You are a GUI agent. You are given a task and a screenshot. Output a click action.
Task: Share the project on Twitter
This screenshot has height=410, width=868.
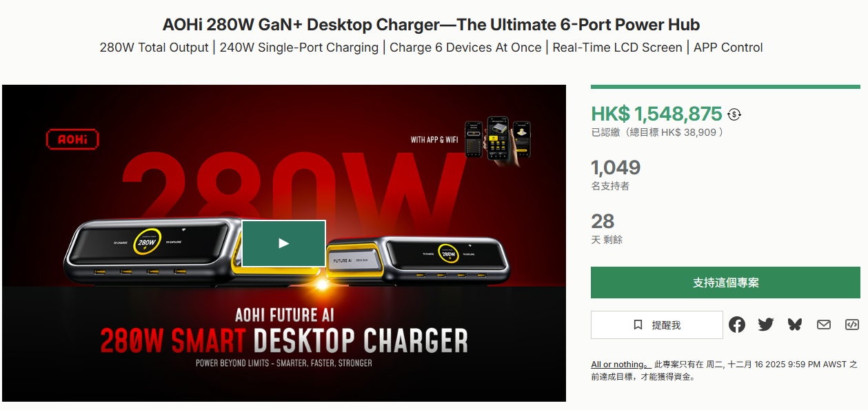pos(766,325)
